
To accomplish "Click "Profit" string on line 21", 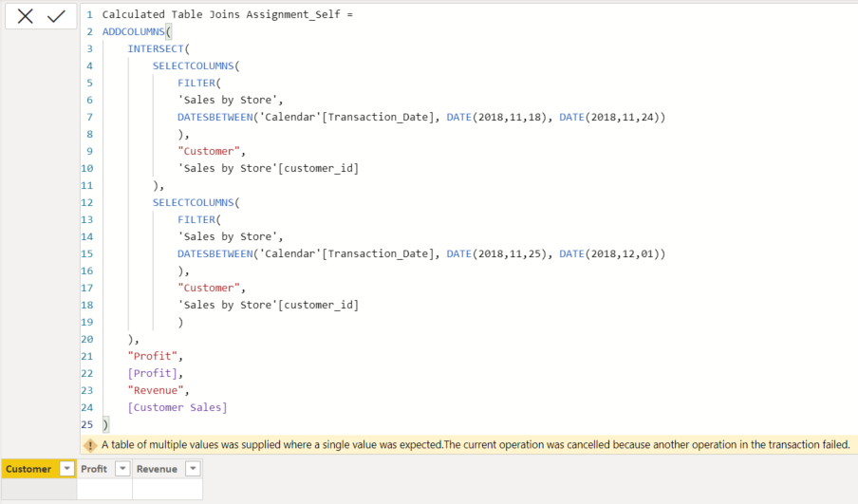I will click(x=152, y=356).
